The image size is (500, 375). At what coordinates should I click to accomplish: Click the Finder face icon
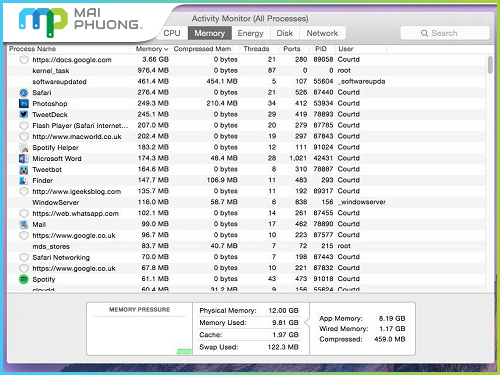(24, 181)
